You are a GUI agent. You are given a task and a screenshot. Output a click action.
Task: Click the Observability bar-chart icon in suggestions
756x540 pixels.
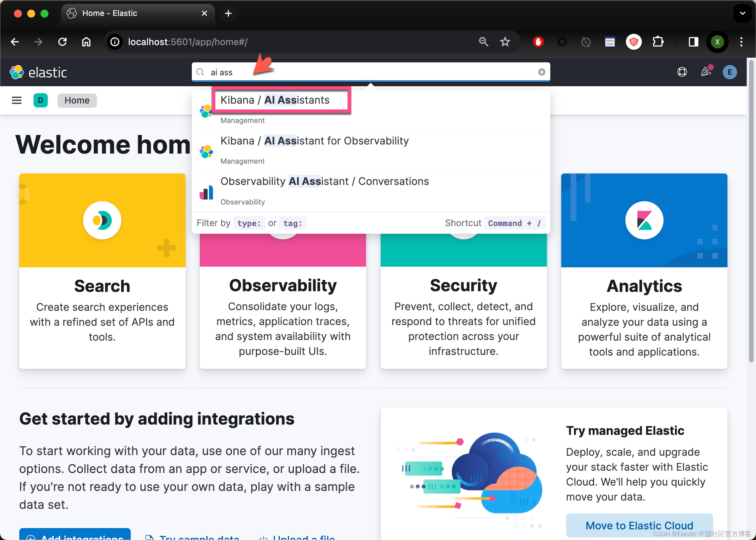[x=206, y=192]
